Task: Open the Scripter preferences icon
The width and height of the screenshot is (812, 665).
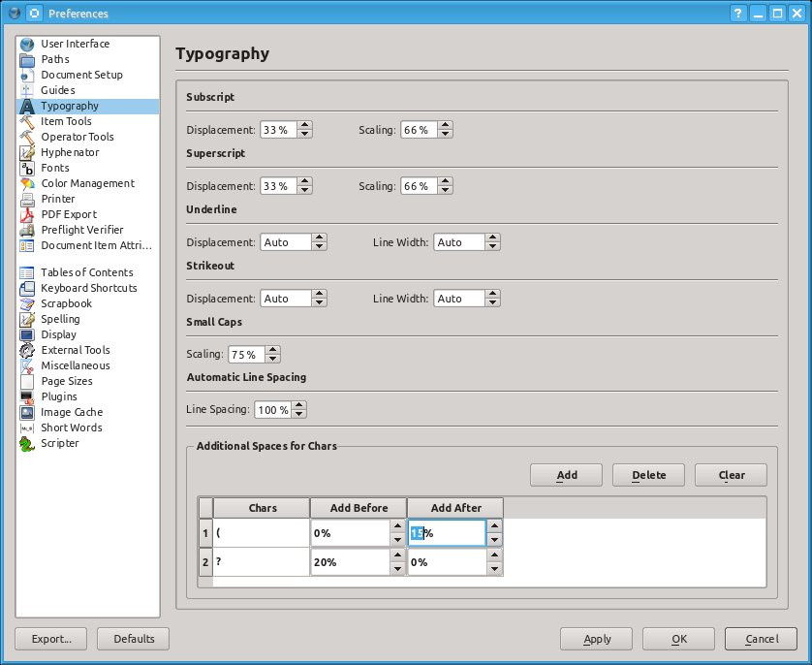Action: tap(27, 443)
